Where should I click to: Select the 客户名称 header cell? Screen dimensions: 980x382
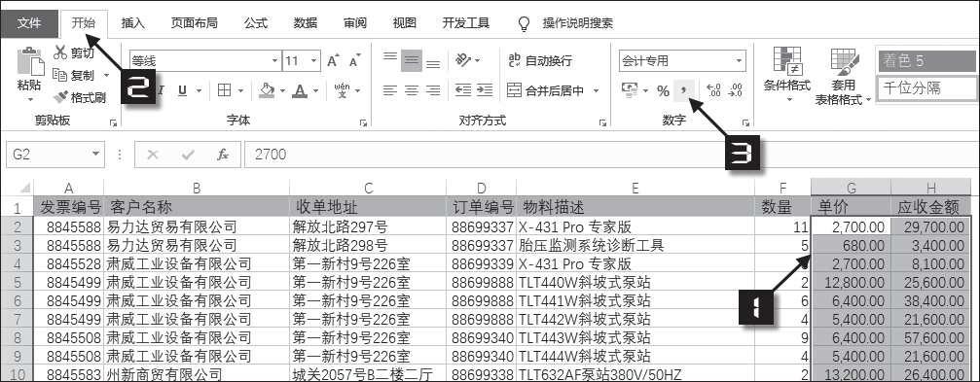tap(197, 207)
